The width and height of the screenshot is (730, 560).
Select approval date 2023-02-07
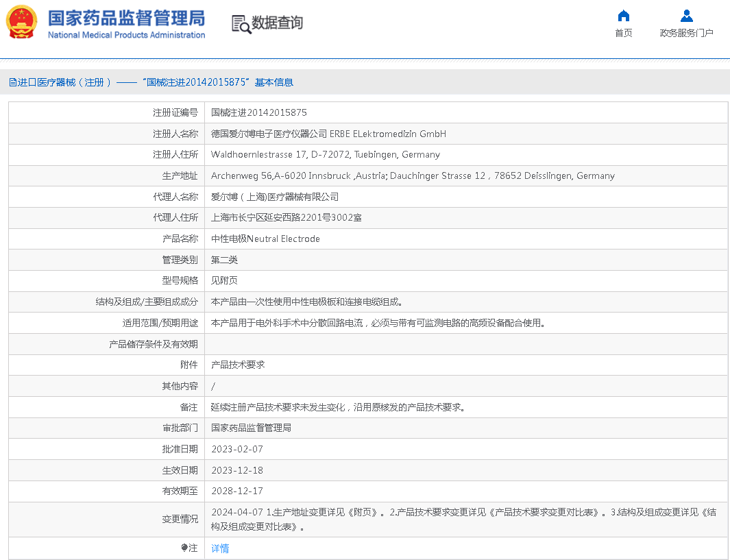(237, 449)
